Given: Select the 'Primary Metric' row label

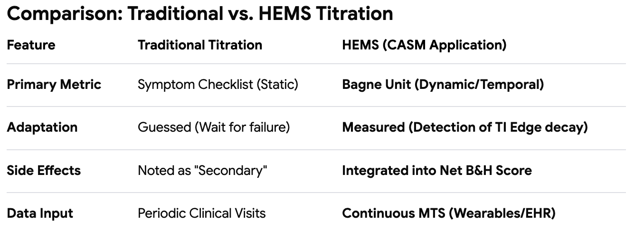Looking at the screenshot, I should point(54,85).
